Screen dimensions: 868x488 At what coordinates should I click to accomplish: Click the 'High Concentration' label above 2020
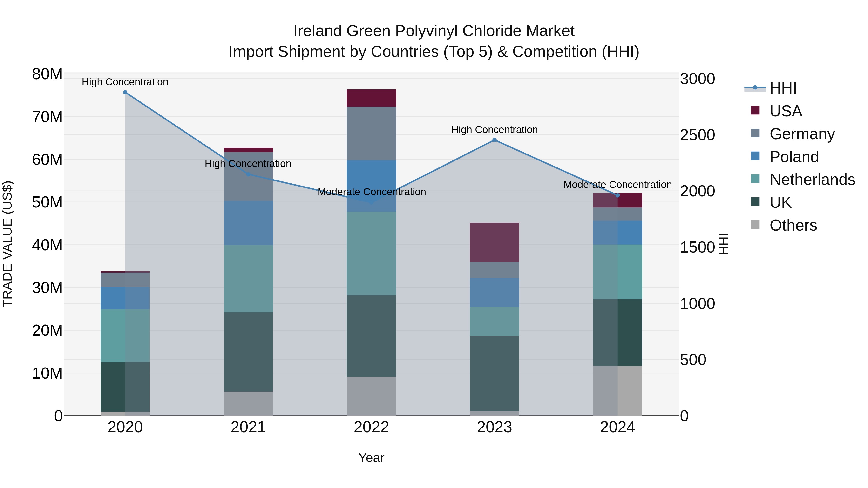point(125,82)
